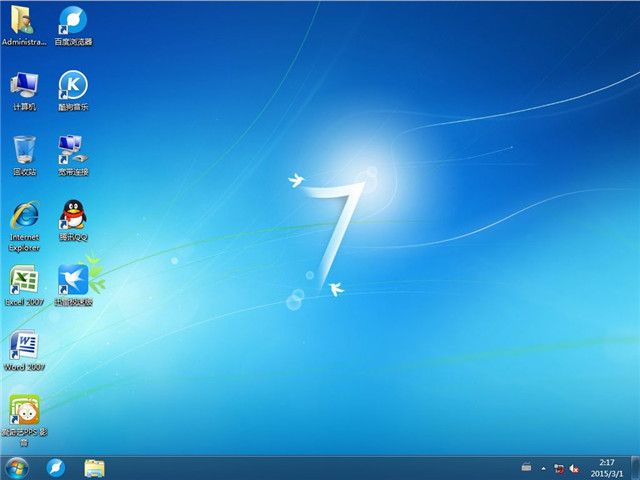Image resolution: width=640 pixels, height=480 pixels.
Task: Open the Windows Start menu orb
Action: coord(17,468)
